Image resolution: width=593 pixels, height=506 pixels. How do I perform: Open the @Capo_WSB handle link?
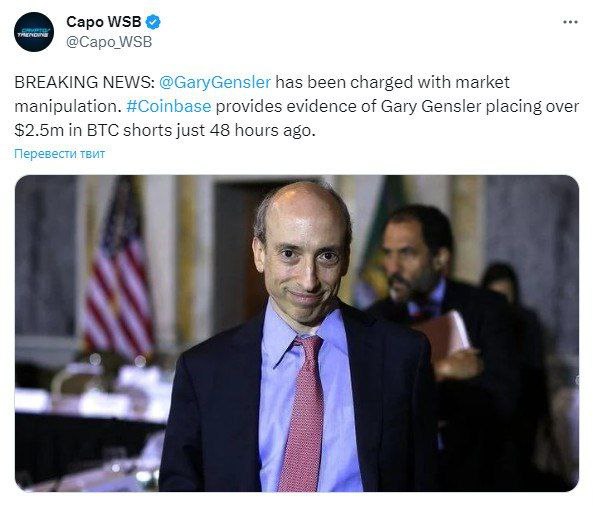109,42
